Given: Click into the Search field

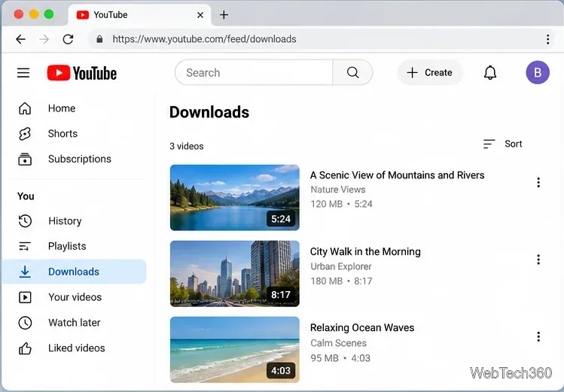Looking at the screenshot, I should (254, 72).
